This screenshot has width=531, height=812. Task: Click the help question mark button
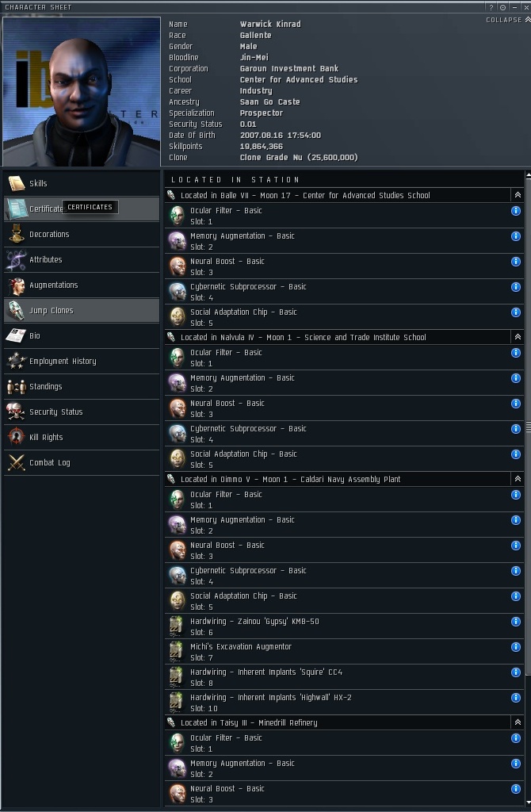[491, 7]
